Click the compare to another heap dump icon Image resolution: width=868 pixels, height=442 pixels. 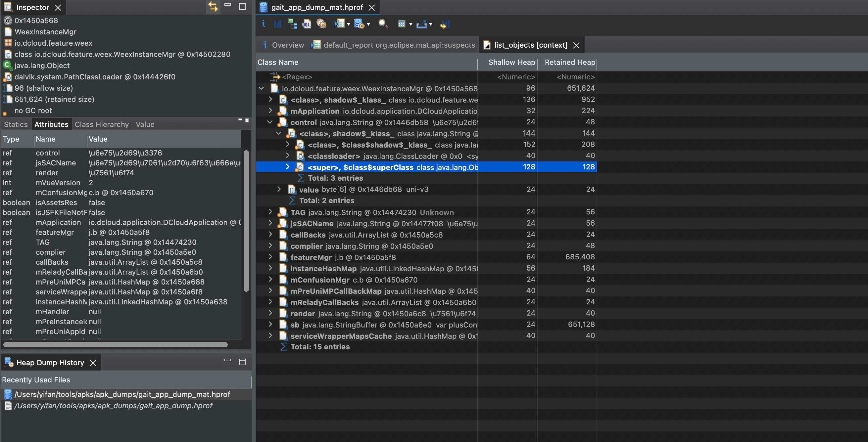coord(445,24)
